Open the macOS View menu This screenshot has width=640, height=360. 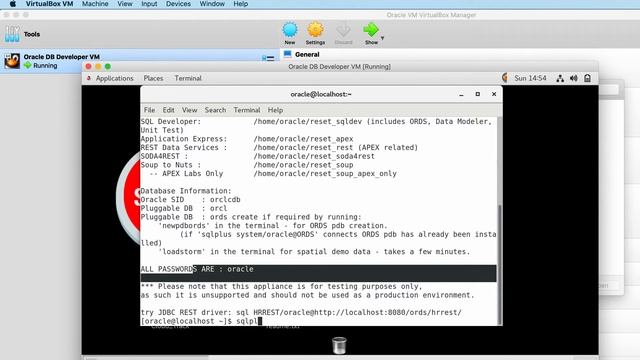pyautogui.click(x=125, y=4)
